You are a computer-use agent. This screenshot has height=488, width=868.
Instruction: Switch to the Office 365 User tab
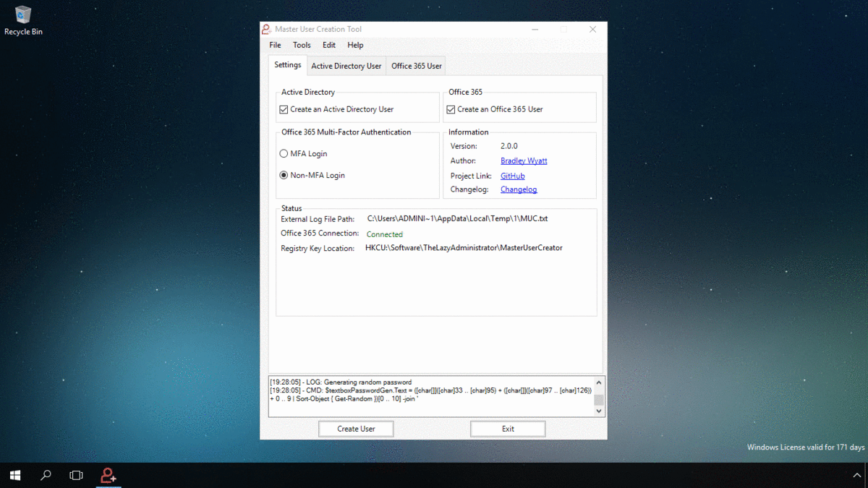pos(417,66)
